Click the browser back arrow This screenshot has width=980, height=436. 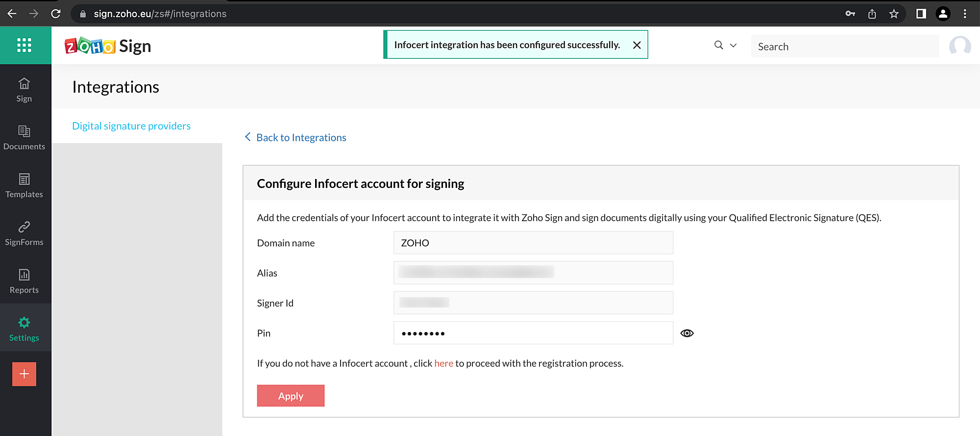[12, 14]
